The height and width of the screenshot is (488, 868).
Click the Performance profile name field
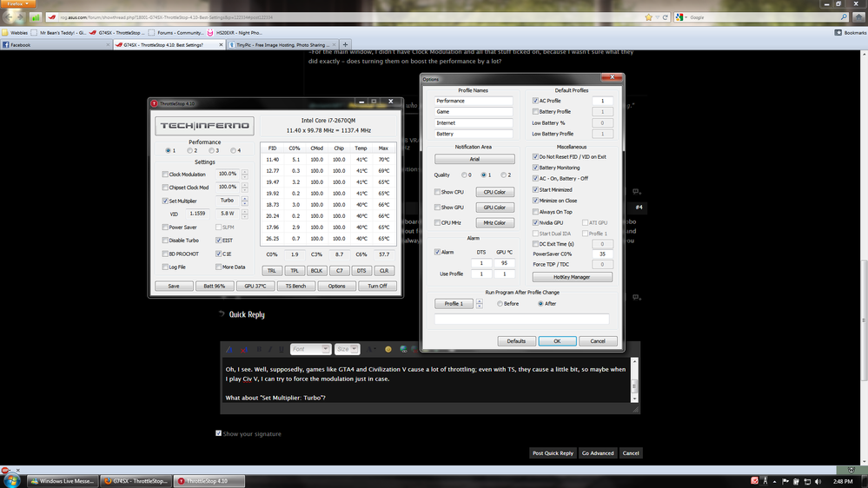point(474,102)
